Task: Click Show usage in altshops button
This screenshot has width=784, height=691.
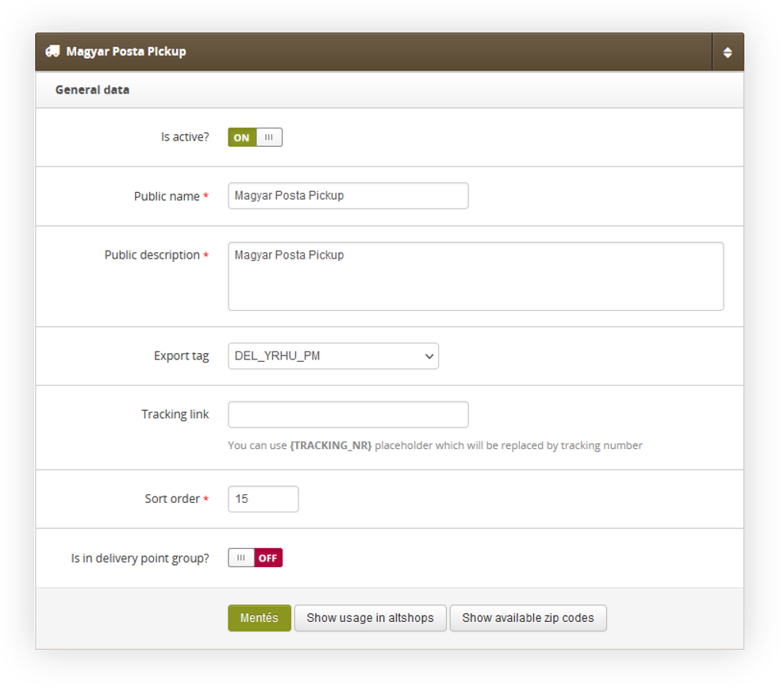Action: click(x=370, y=618)
